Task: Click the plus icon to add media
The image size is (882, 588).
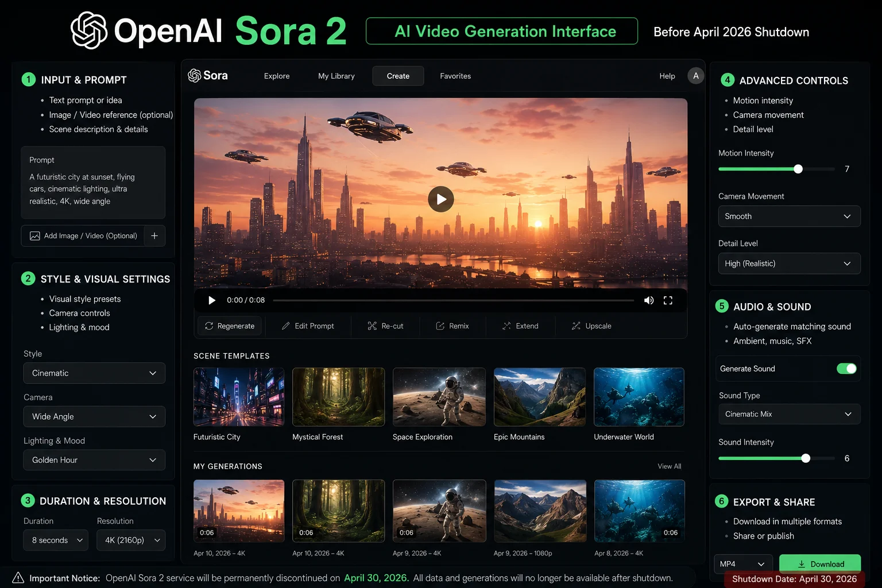Action: (154, 236)
